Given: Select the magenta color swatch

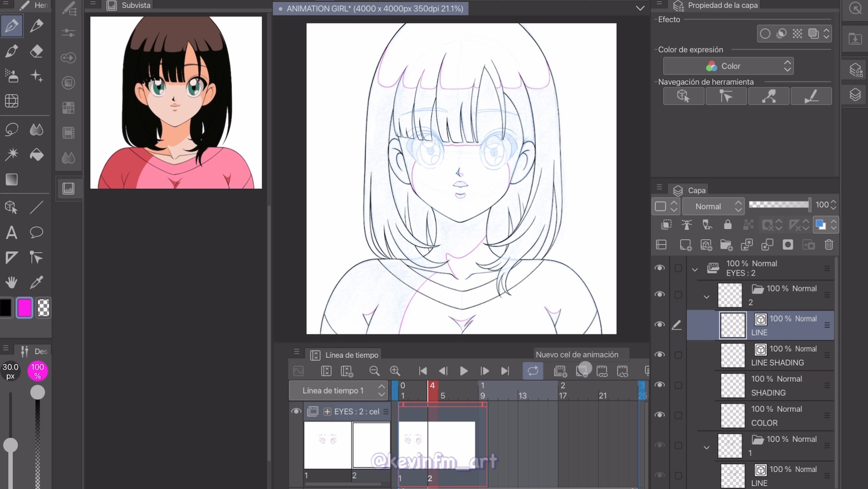Looking at the screenshot, I should 24,308.
